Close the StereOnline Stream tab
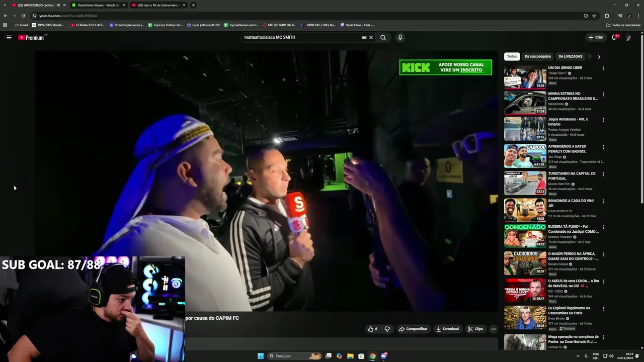644x362 pixels. pos(124,5)
